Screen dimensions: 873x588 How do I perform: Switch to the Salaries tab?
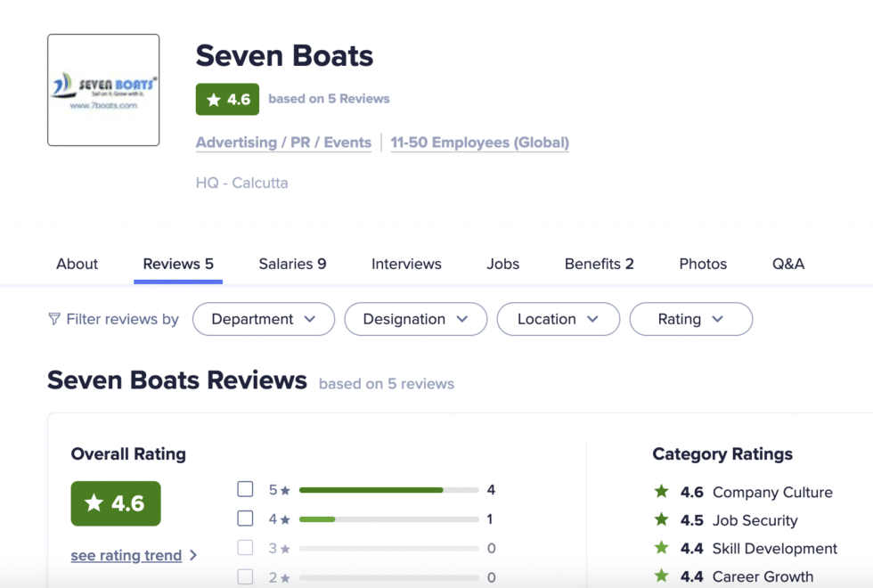coord(292,264)
